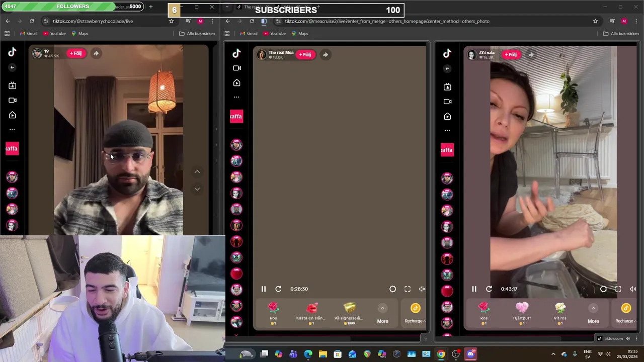This screenshot has height=362, width=644.
Task: Open three-dots more in strawberrychocolade sidebar
Action: (12, 129)
